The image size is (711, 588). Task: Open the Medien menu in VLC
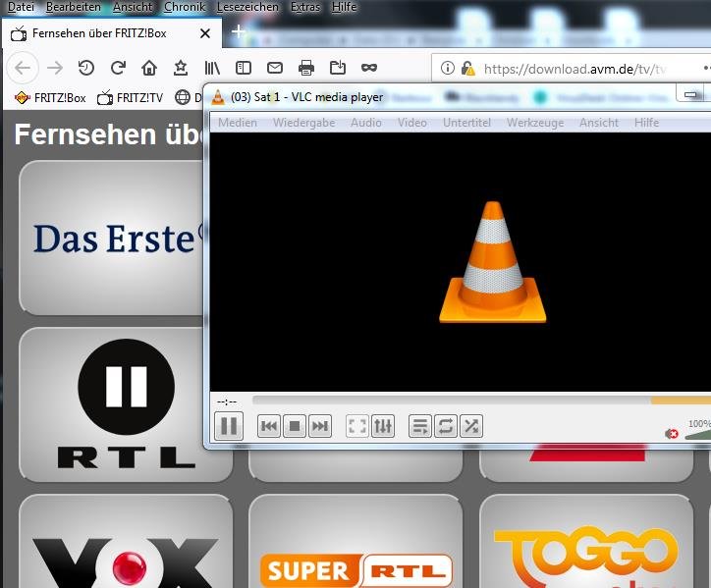tap(237, 123)
